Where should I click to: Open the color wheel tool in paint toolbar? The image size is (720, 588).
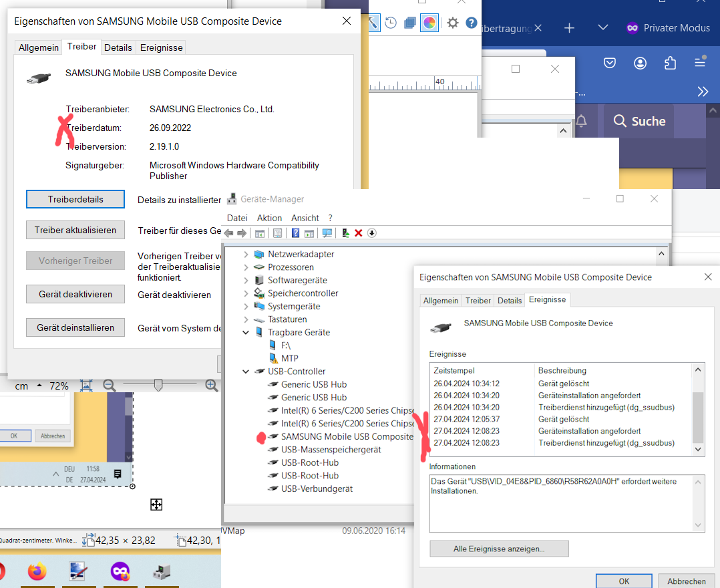[429, 23]
